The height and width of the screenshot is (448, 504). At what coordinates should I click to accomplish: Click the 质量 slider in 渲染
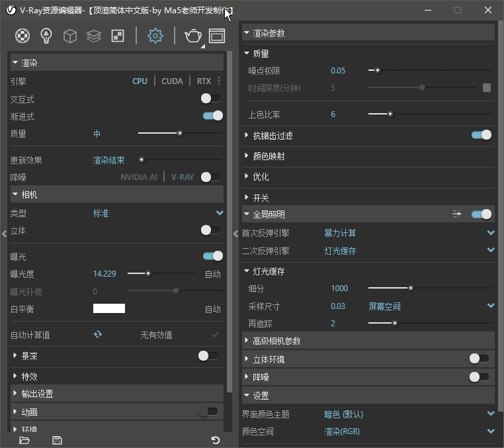click(180, 133)
